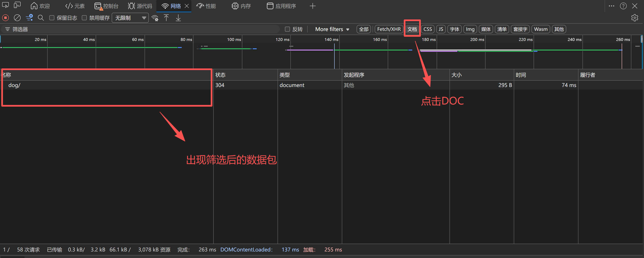Toggle device emulation icon
644x258 pixels.
[x=17, y=5]
